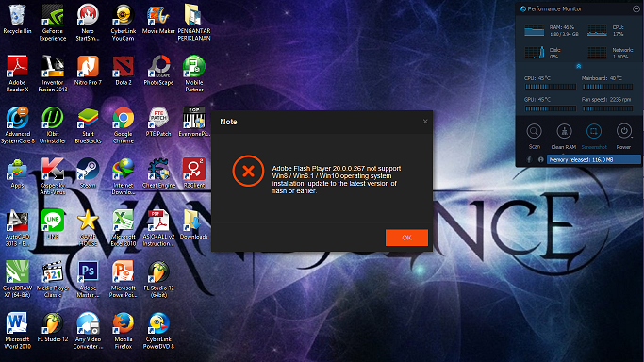Click the Mainboard temperature bar
The height and width of the screenshot is (362, 644).
[607, 87]
